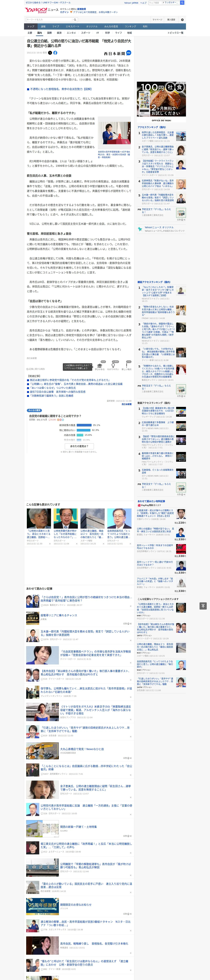This screenshot has width=210, height=980.
Task: Click the OFFICE DE YASAI advertisement banner
Action: click(161, 102)
